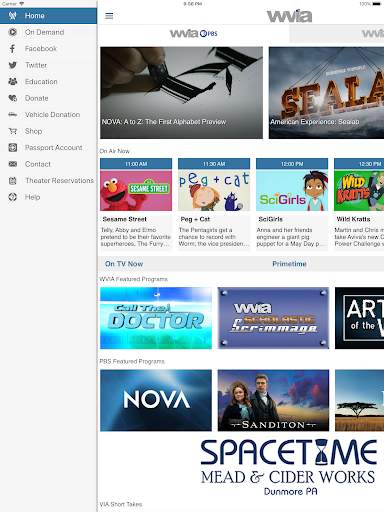Click the Education people icon
The width and height of the screenshot is (384, 512).
point(13,81)
